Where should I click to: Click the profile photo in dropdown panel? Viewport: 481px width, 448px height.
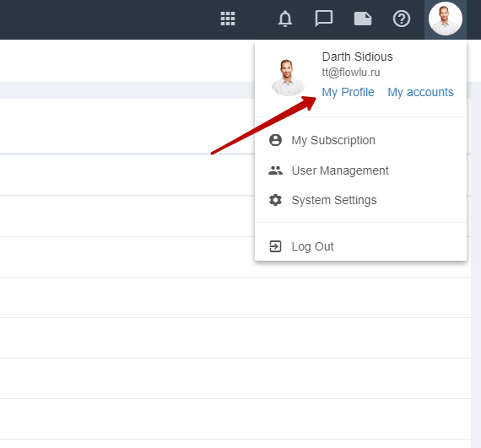[x=288, y=78]
